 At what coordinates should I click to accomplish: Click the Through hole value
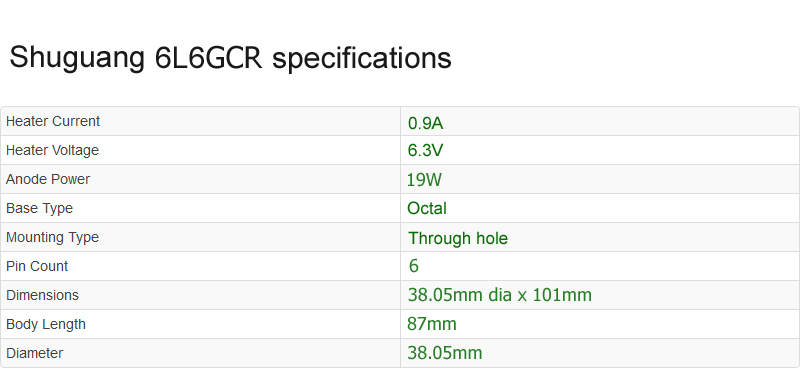[458, 238]
